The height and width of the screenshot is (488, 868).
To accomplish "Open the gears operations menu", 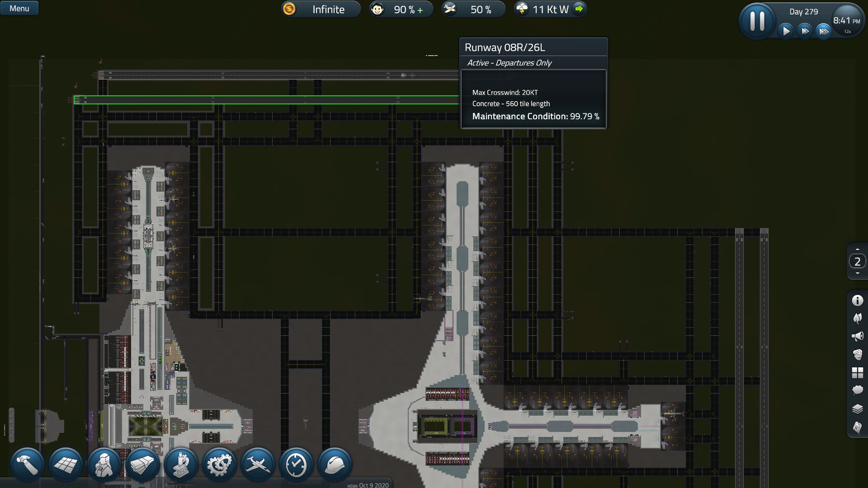I will pyautogui.click(x=219, y=464).
